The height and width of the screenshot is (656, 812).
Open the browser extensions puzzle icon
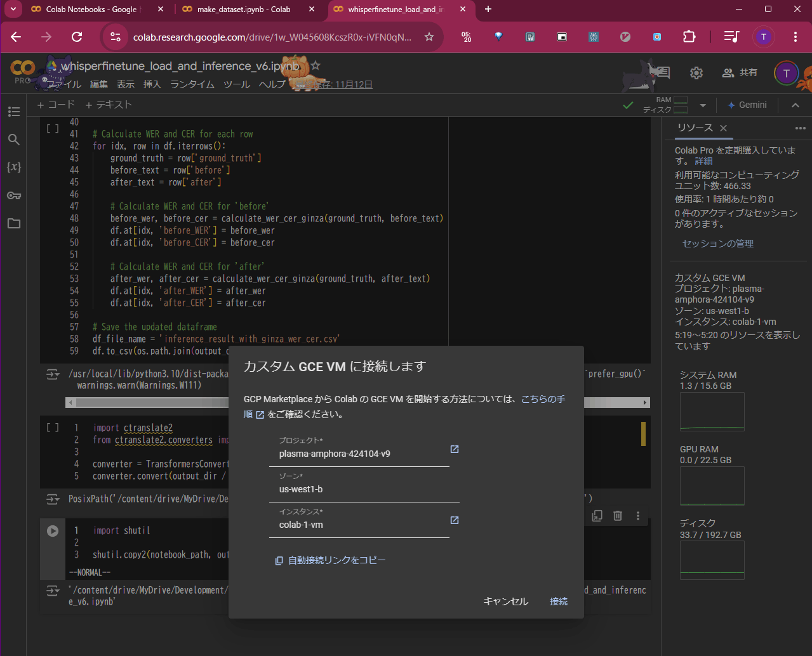point(689,37)
